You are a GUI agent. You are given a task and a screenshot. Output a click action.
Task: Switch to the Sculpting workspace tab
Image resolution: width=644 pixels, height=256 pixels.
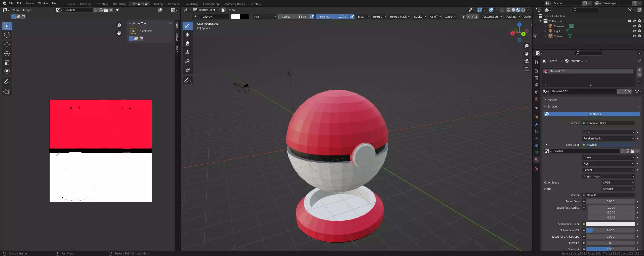(102, 4)
